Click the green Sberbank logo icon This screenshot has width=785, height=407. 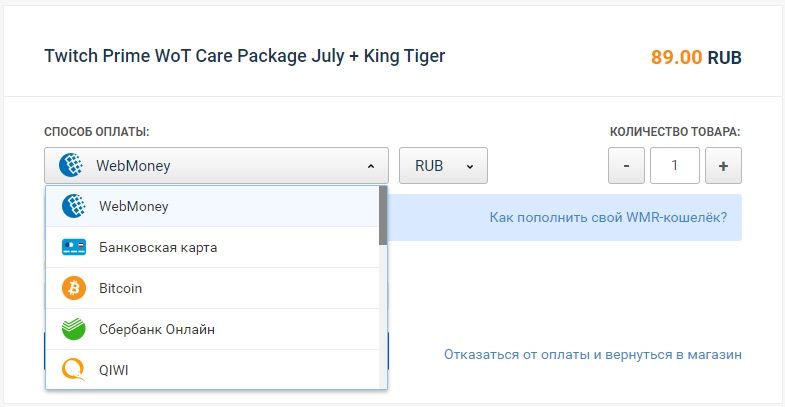point(73,329)
